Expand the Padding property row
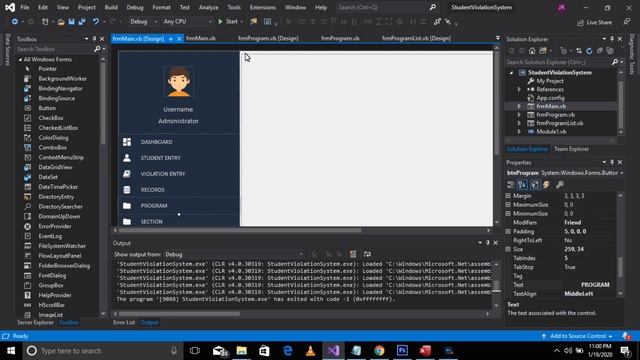This screenshot has width=640, height=360. [x=508, y=231]
